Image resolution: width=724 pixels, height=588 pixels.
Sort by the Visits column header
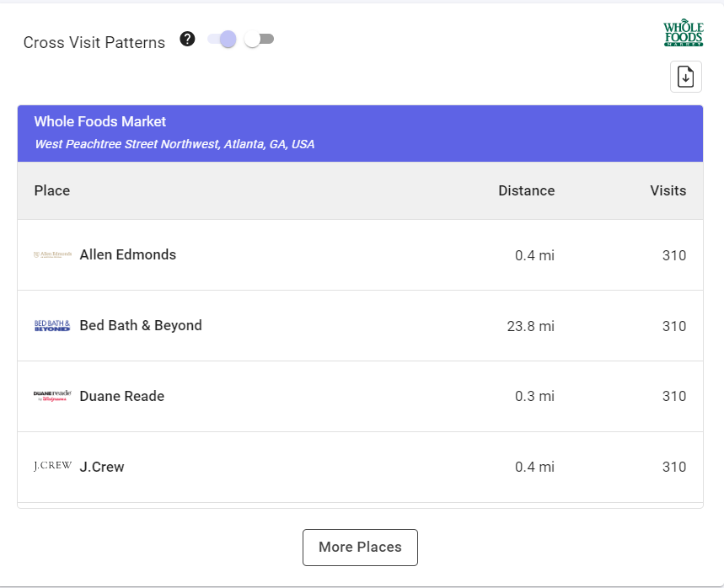[x=668, y=190]
